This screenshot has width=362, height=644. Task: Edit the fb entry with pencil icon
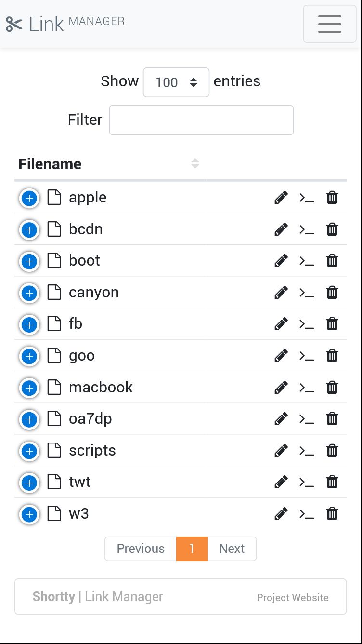(x=281, y=324)
